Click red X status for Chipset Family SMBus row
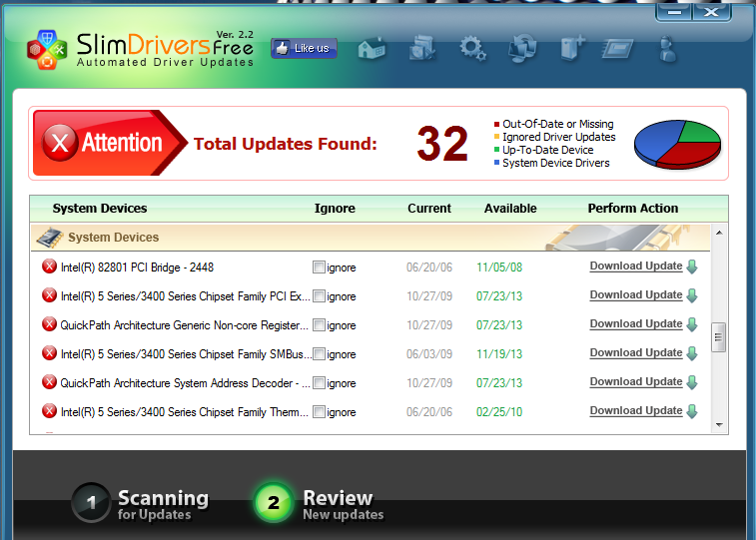The width and height of the screenshot is (756, 540). [49, 353]
